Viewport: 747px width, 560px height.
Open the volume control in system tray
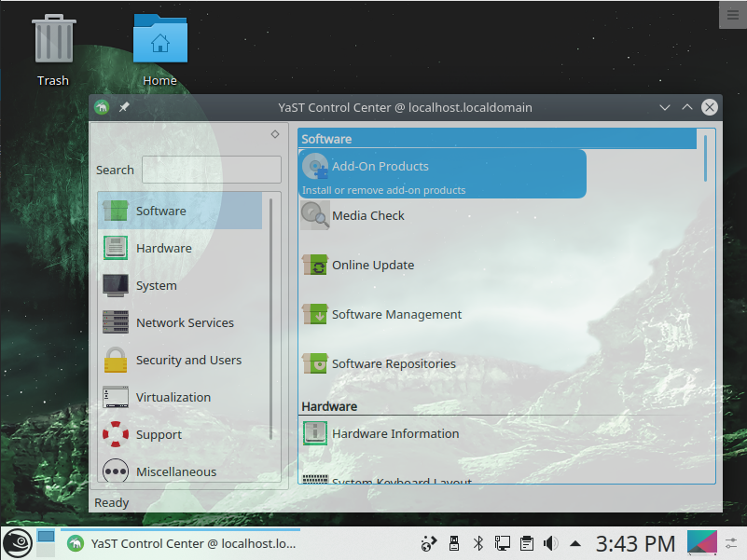tap(551, 542)
